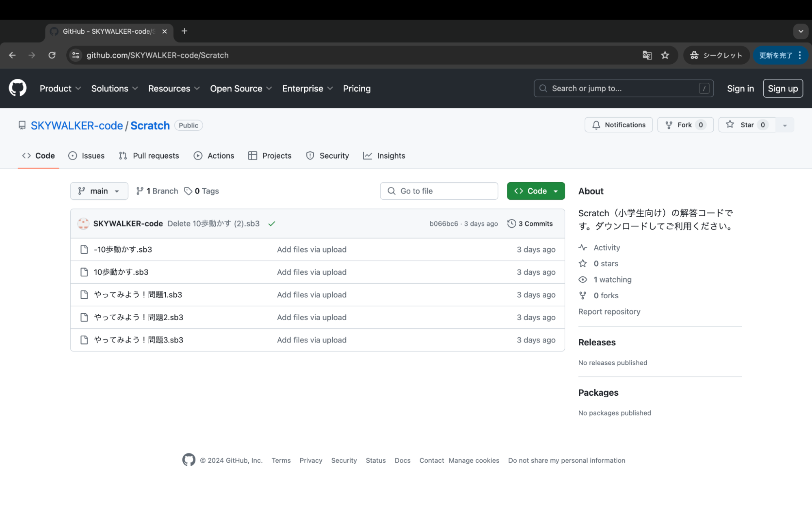View the 0 Tags link
Image resolution: width=812 pixels, height=528 pixels.
[x=201, y=191]
